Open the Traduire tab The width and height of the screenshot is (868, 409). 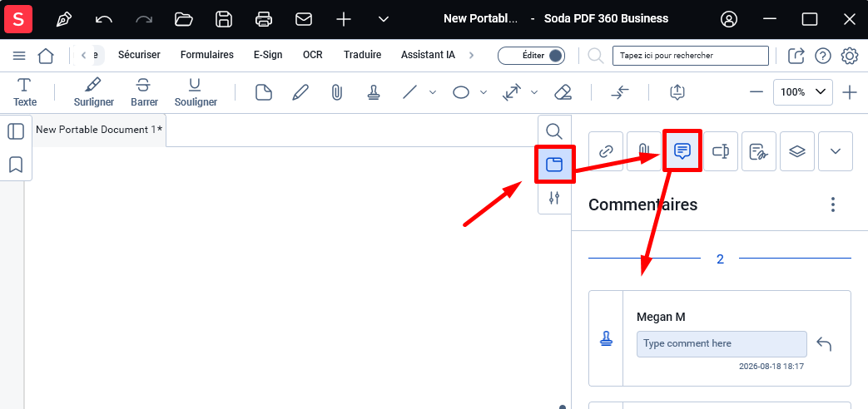click(x=363, y=55)
